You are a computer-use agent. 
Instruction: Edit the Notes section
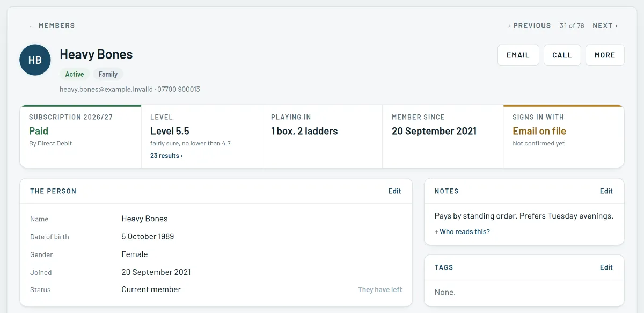(x=606, y=191)
